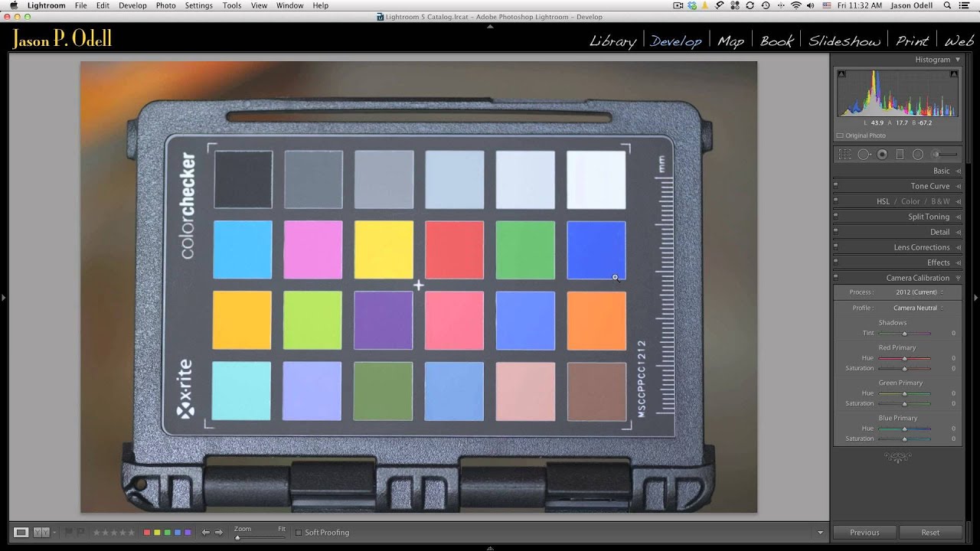Click the sync icon in menu bar
This screenshot has width=980, height=551.
click(x=750, y=5)
